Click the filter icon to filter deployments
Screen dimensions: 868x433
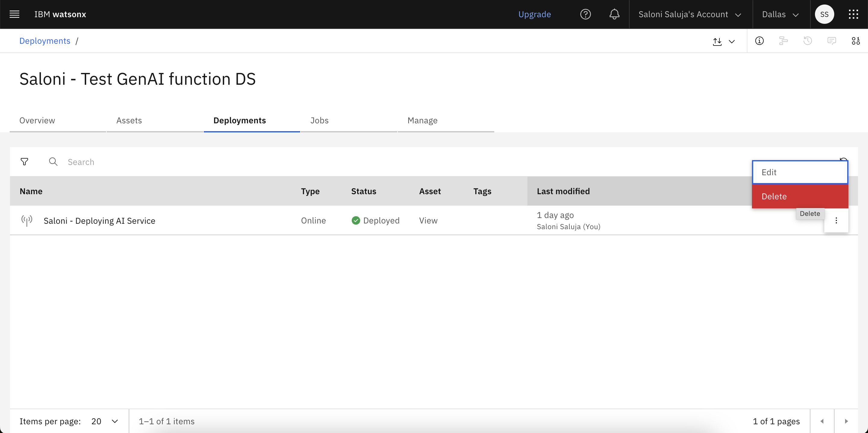pyautogui.click(x=24, y=162)
